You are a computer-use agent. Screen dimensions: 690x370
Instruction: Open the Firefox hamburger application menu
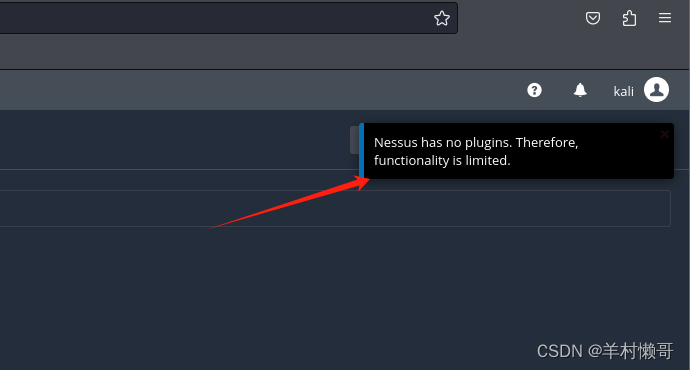665,18
